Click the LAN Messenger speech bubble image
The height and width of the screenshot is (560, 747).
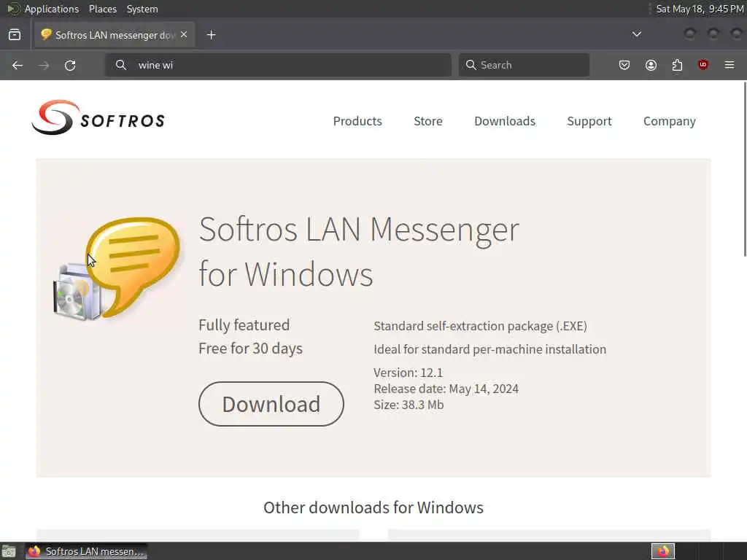click(117, 269)
